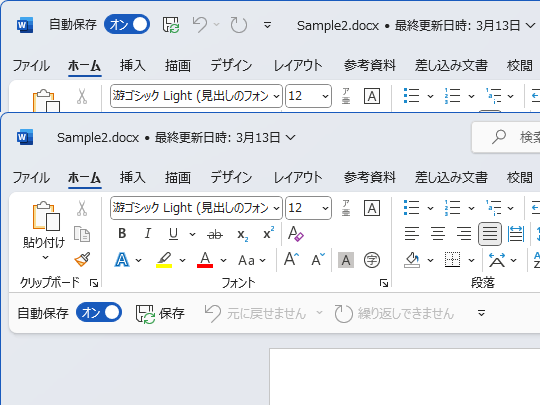Customize quick access toolbar dropdown in bottom bar
Viewport: 540px width, 405px height.
click(x=481, y=313)
